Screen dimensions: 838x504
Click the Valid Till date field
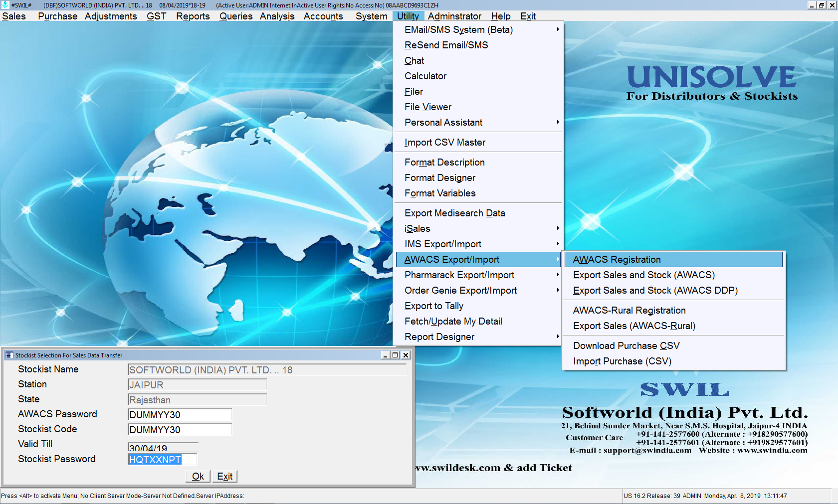coord(163,448)
